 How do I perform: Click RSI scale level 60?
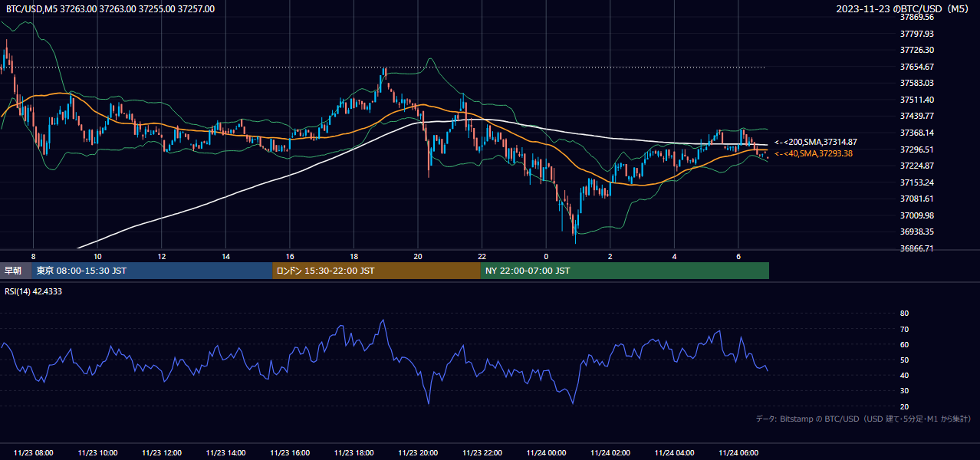tap(904, 344)
